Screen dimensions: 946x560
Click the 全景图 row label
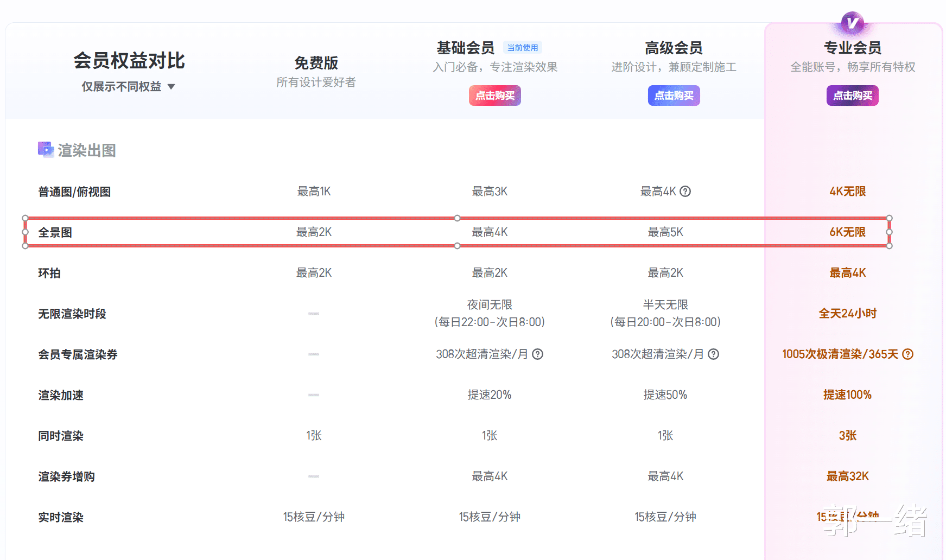tap(55, 232)
